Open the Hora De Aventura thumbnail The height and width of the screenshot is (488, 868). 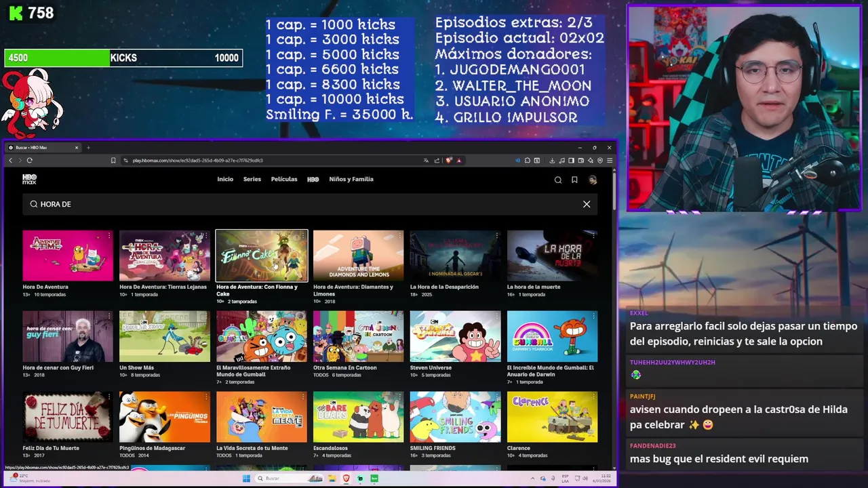pos(68,256)
